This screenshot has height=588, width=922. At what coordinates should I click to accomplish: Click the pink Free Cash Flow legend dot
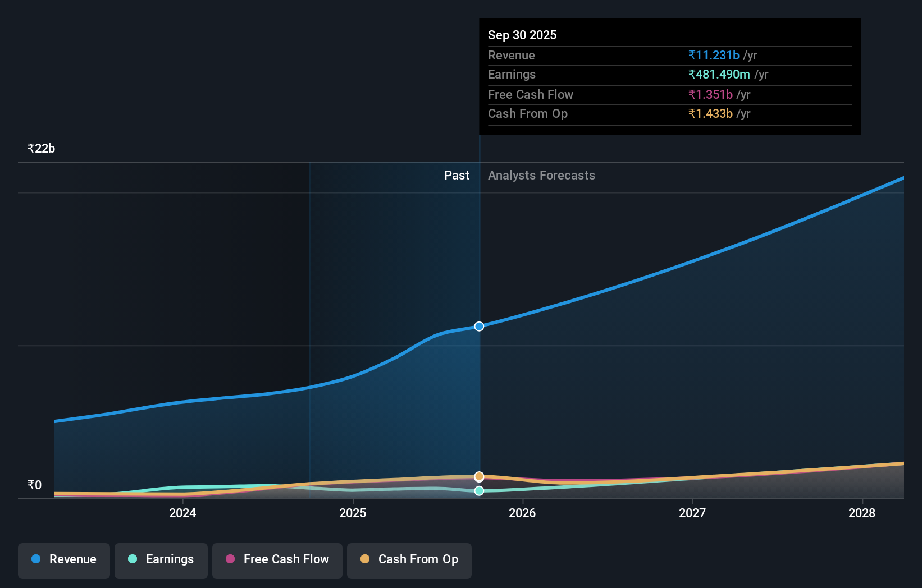[229, 559]
